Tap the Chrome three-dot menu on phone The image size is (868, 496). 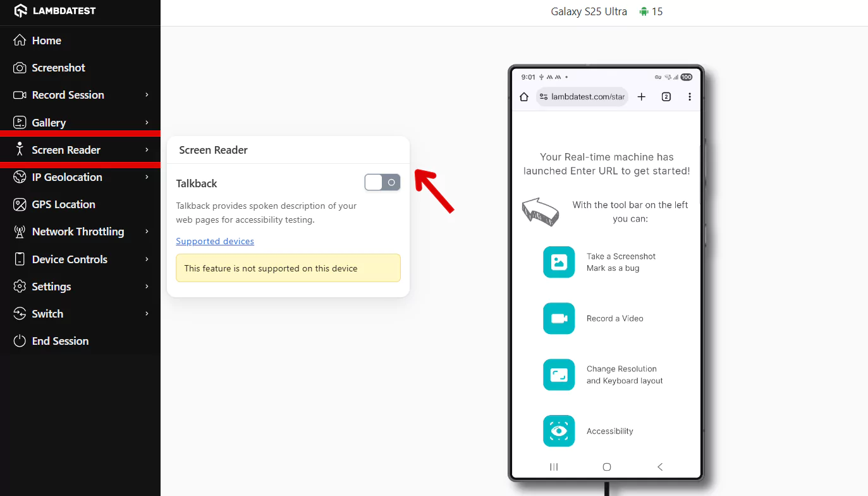[x=690, y=96]
